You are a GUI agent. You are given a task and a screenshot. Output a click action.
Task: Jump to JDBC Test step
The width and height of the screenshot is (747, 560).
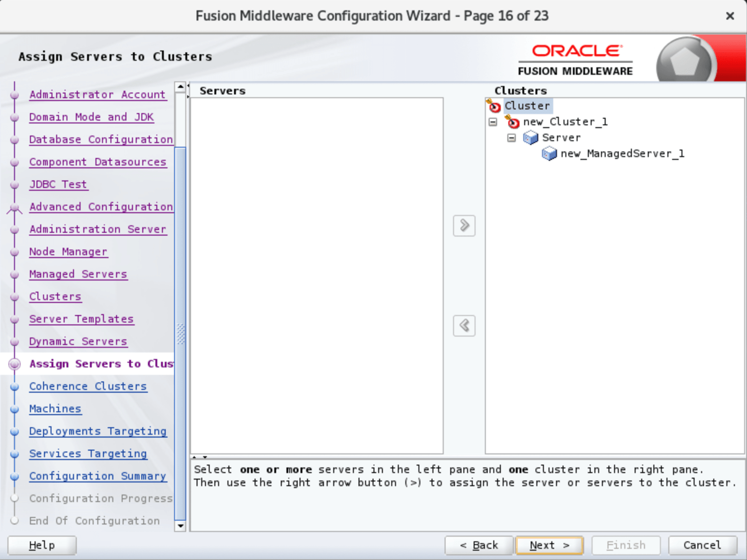[58, 184]
